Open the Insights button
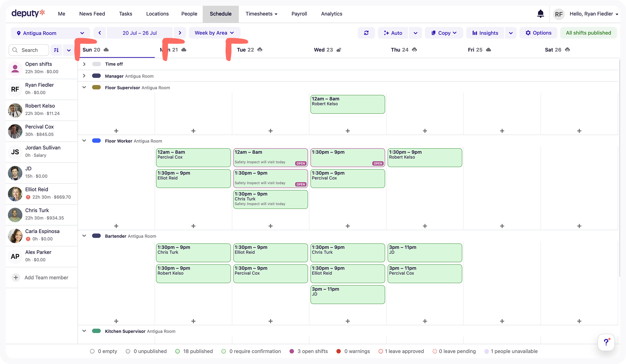626x364 pixels. pyautogui.click(x=485, y=33)
